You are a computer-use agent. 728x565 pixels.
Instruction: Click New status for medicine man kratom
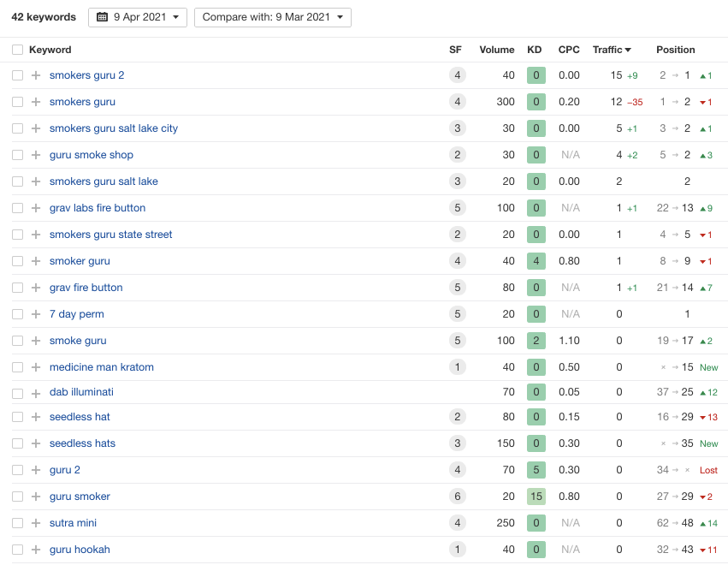click(709, 367)
